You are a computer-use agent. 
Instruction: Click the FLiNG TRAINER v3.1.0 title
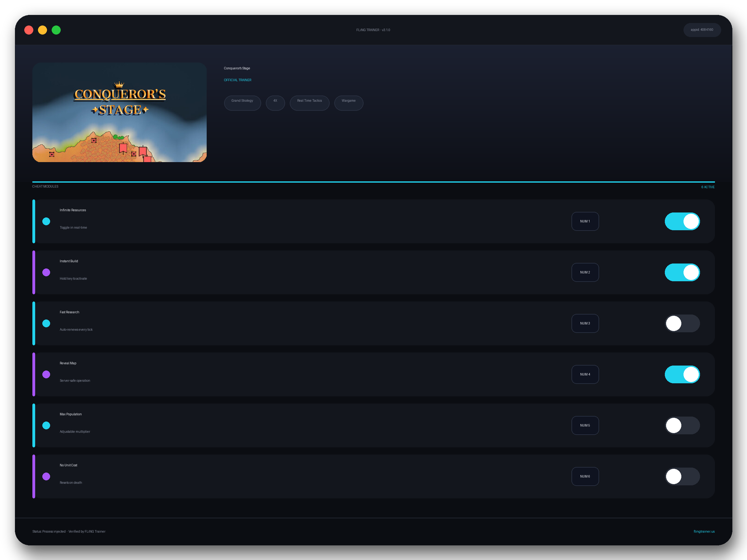(x=373, y=30)
